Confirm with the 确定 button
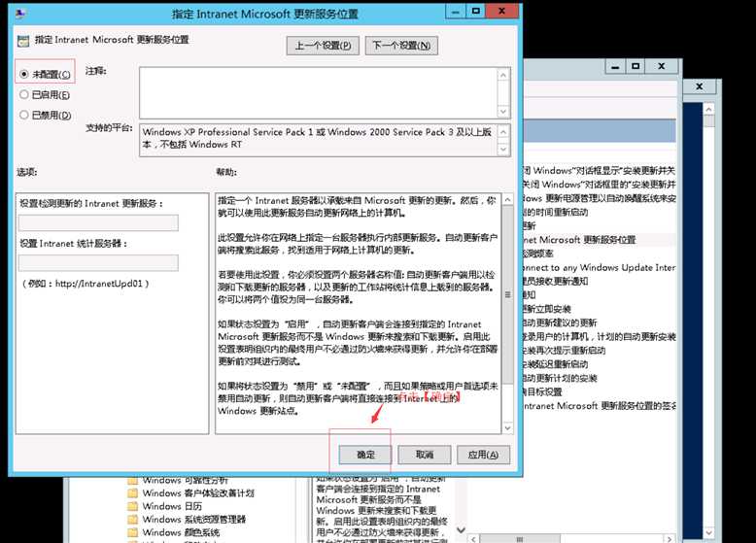This screenshot has height=543, width=756. click(365, 455)
